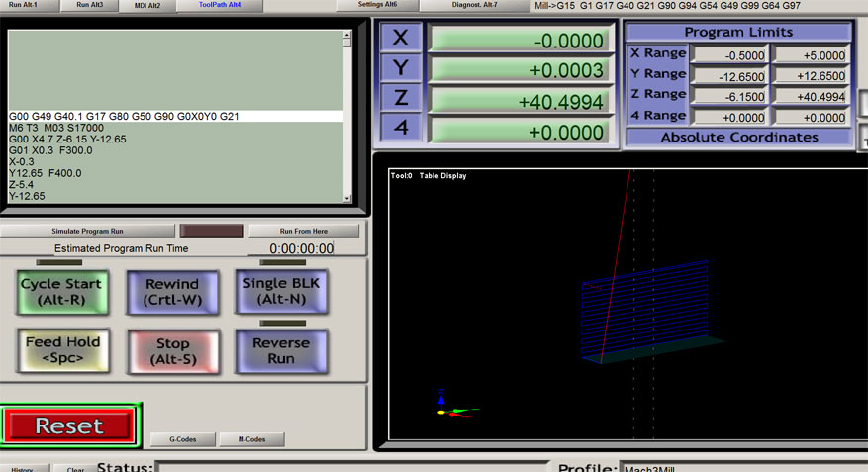Open the G-Codes reference list

(184, 439)
